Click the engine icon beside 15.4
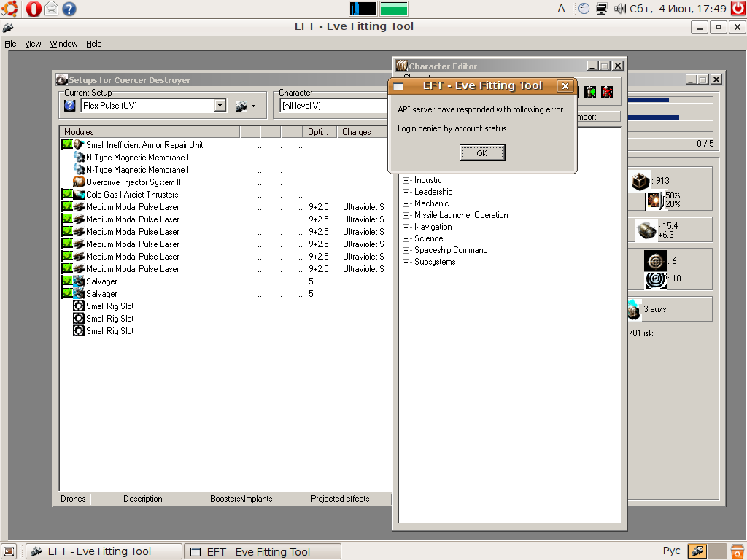This screenshot has width=747, height=560. [x=646, y=230]
